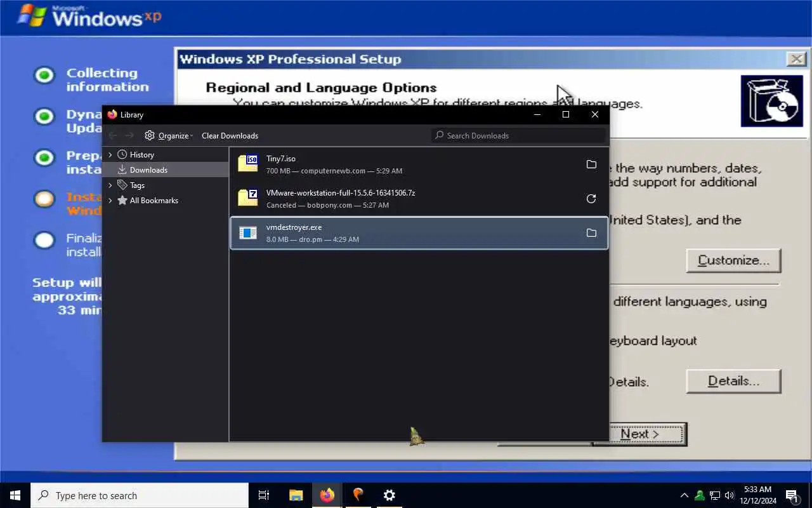Viewport: 812px width, 508px height.
Task: Open containing folder for Tiny7.iso
Action: (591, 164)
